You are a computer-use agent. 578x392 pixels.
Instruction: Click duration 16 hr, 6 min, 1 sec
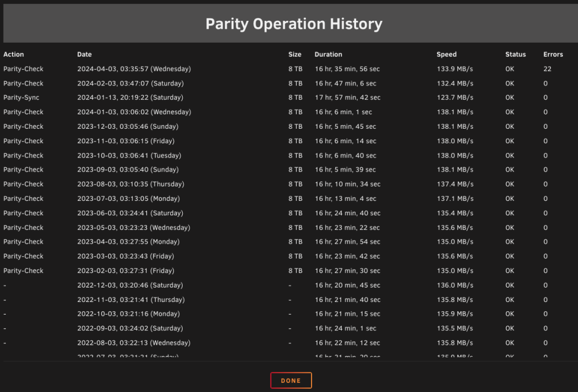click(343, 112)
